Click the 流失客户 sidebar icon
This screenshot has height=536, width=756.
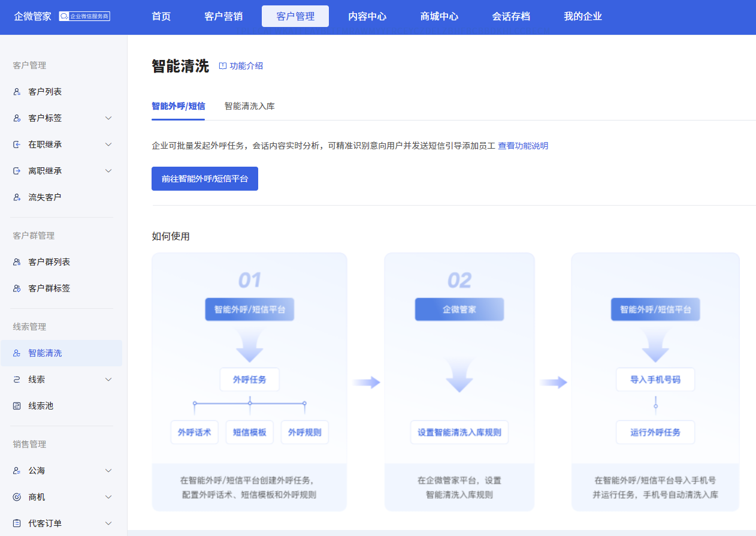coord(17,197)
